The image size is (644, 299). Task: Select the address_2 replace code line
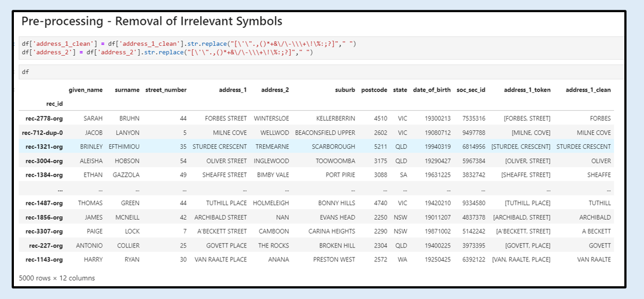coord(167,52)
